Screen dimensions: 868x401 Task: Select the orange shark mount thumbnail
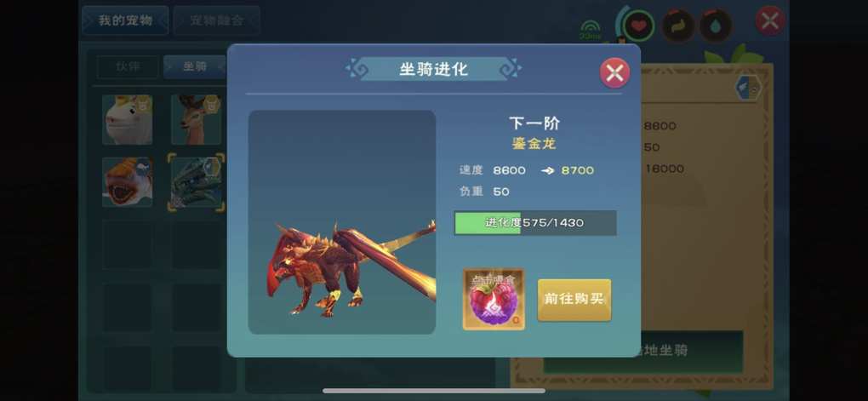pos(128,182)
